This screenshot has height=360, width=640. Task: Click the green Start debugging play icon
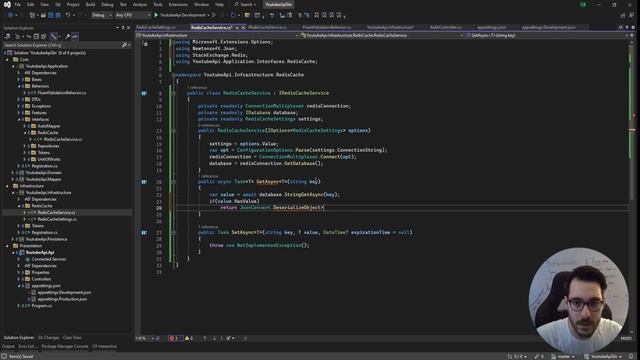156,15
